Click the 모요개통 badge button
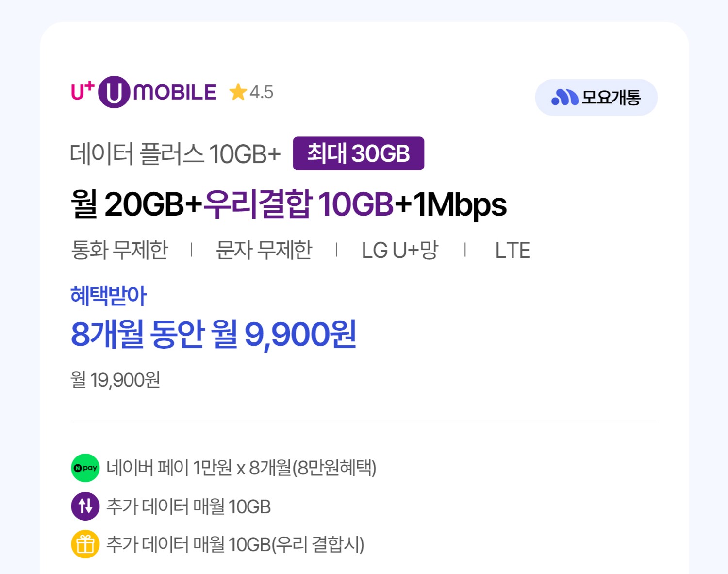728x574 pixels. point(596,98)
